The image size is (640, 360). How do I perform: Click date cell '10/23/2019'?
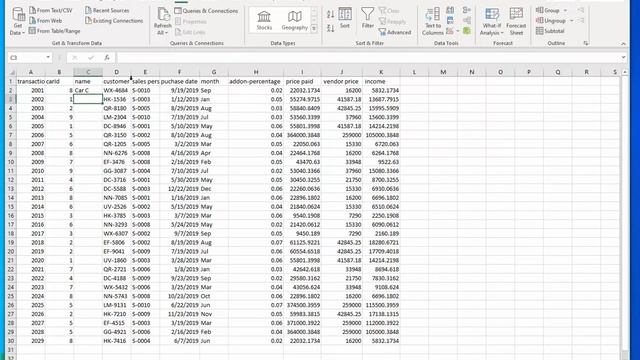point(179,296)
